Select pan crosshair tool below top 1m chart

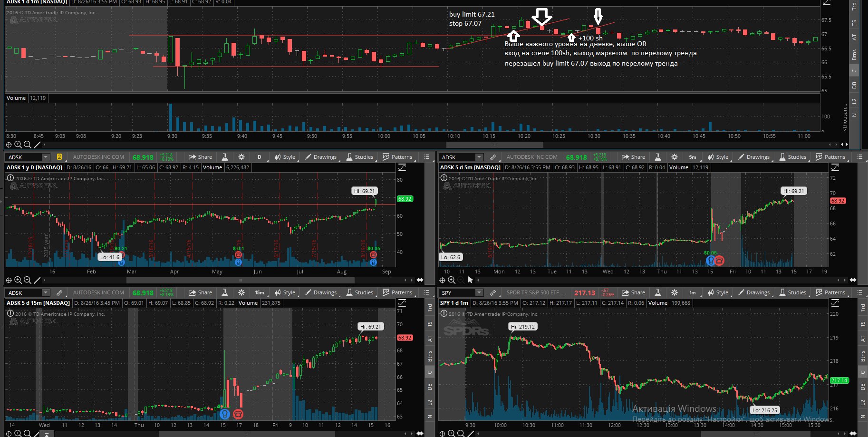[9, 145]
